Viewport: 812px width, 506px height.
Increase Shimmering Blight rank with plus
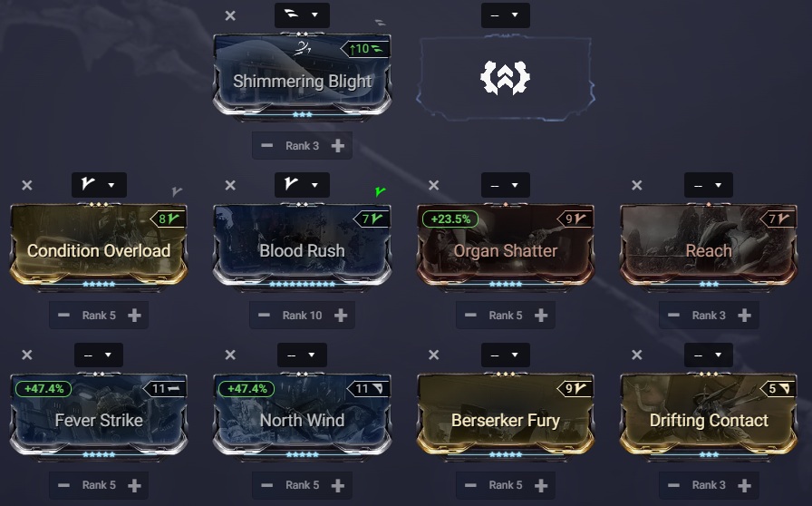point(338,146)
